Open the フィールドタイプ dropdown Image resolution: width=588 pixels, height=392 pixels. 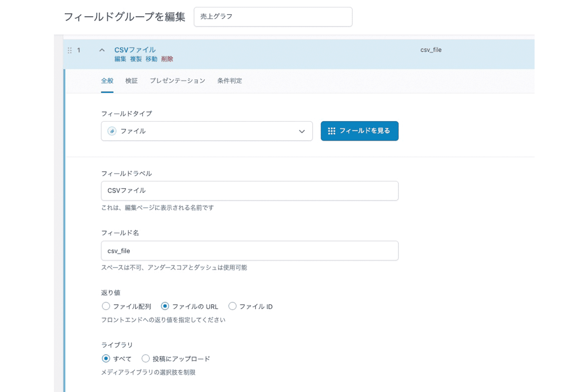click(x=206, y=131)
